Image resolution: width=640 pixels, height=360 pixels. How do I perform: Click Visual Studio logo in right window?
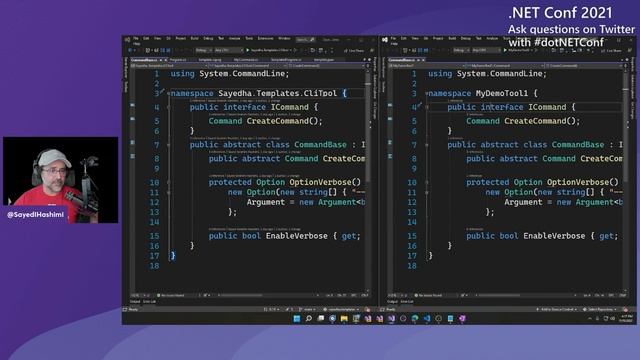pyautogui.click(x=384, y=40)
